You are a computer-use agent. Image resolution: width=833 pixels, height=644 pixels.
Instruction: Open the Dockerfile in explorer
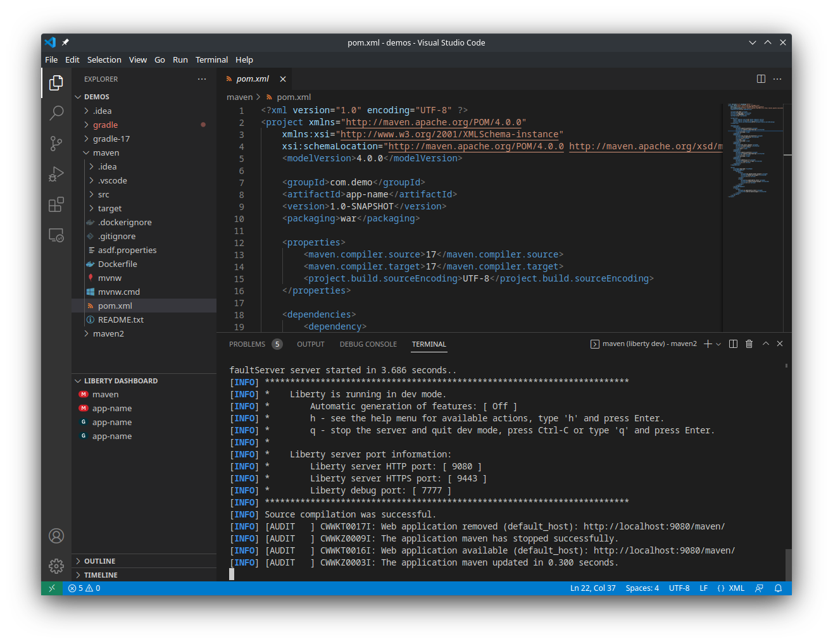(144, 264)
